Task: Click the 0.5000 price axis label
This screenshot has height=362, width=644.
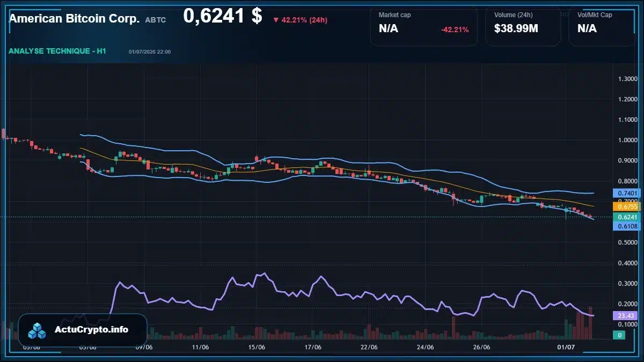Action: [628, 242]
